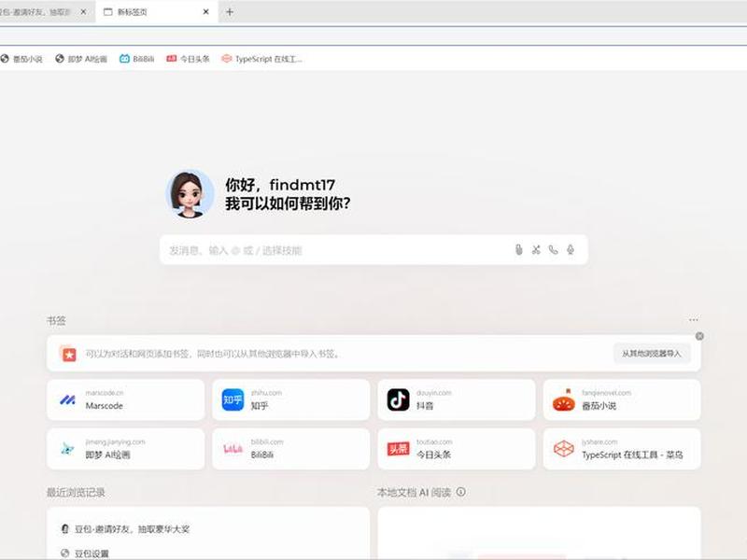The height and width of the screenshot is (560, 747).
Task: Click the red 头条 logo icon
Action: [399, 449]
